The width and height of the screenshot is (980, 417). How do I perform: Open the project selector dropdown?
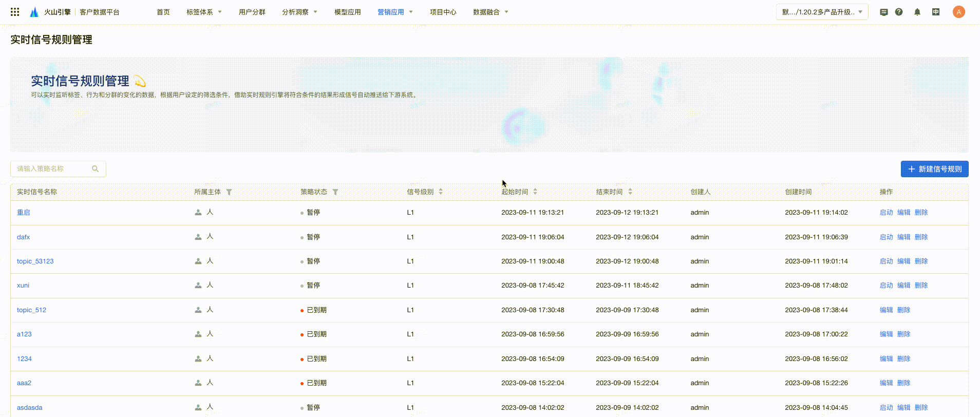(x=822, y=12)
